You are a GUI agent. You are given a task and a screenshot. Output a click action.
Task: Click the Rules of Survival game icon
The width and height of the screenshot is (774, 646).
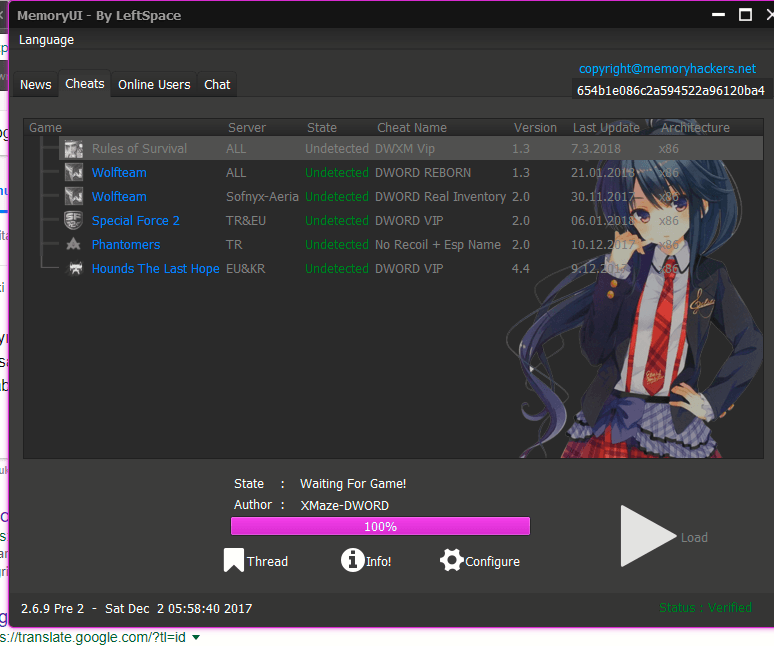click(x=74, y=149)
